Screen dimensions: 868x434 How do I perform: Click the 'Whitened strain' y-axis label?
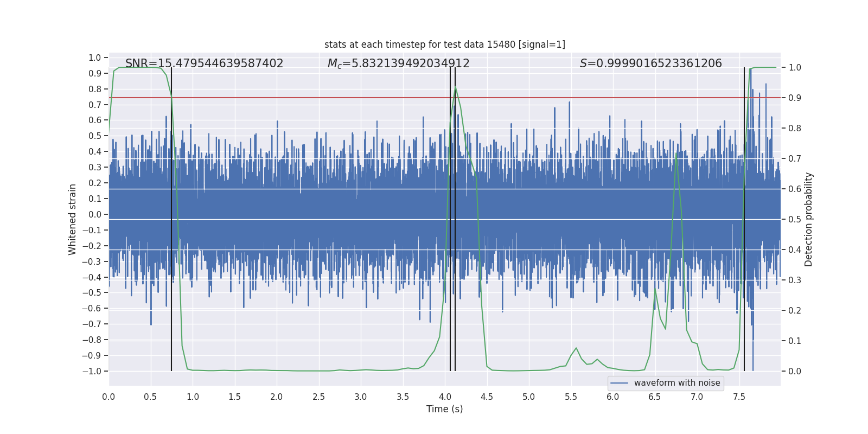point(73,219)
